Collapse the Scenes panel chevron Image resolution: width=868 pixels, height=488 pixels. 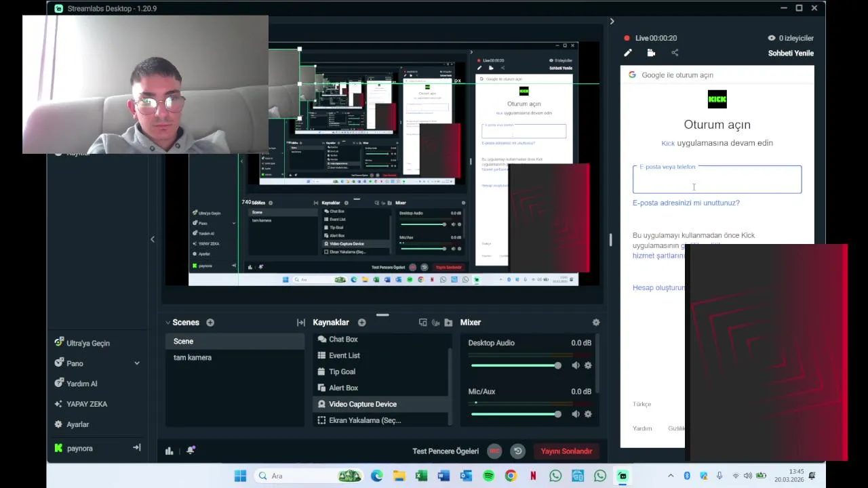[168, 323]
